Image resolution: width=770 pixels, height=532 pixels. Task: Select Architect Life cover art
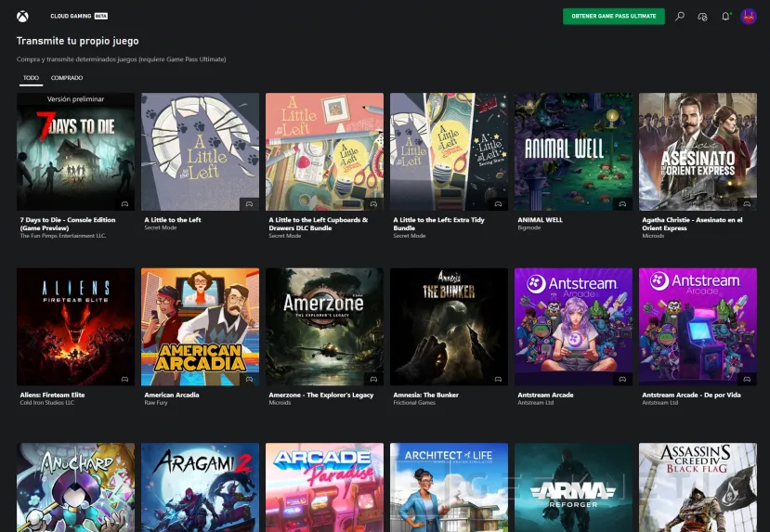coord(449,487)
